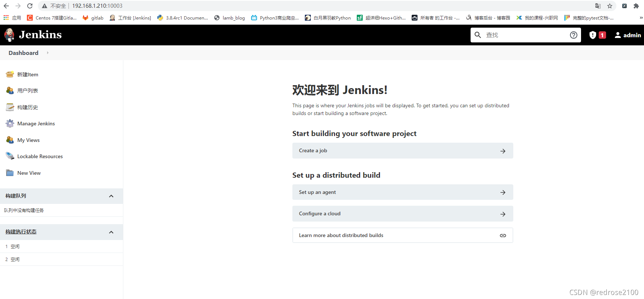
Task: Collapse the 构建队列 panel chevron
Action: pyautogui.click(x=111, y=196)
